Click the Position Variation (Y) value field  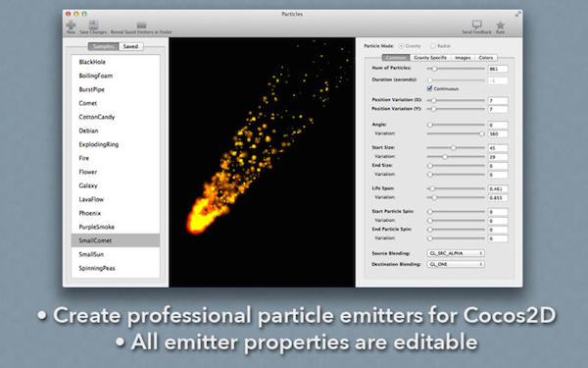[x=498, y=109]
